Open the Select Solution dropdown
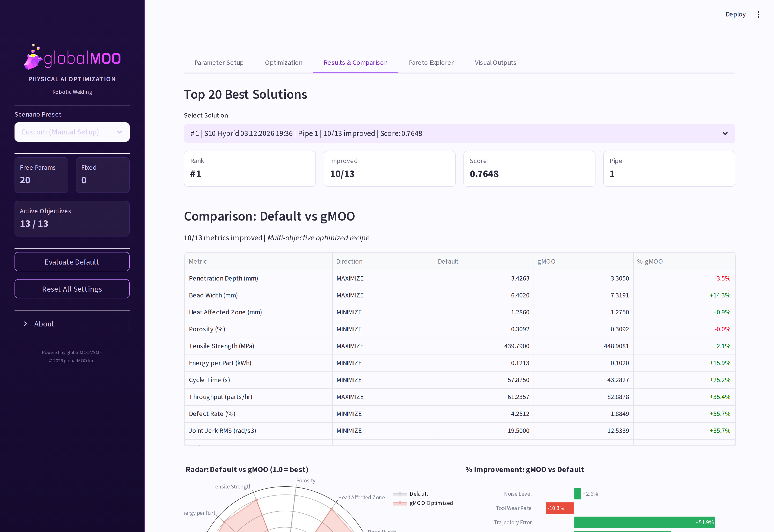Image resolution: width=774 pixels, height=532 pixels. [x=459, y=133]
